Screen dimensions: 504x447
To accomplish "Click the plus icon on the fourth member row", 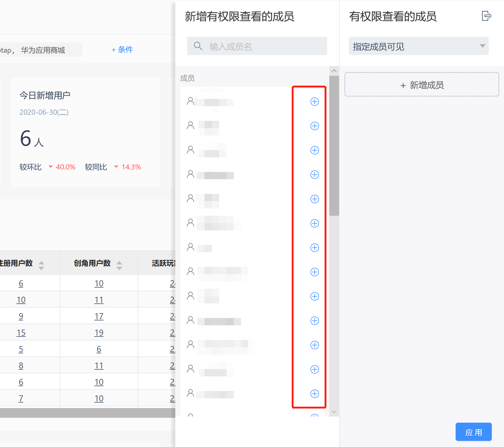I will coord(314,175).
